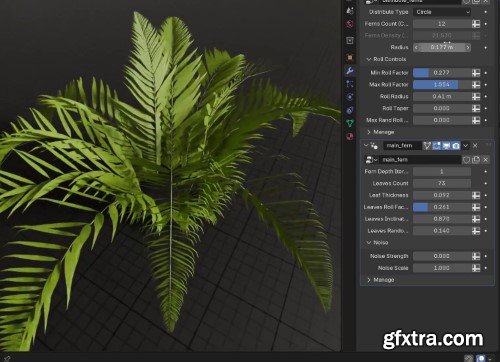The image size is (500, 362).
Task: Unlink the main_fern node group
Action: tap(486, 160)
